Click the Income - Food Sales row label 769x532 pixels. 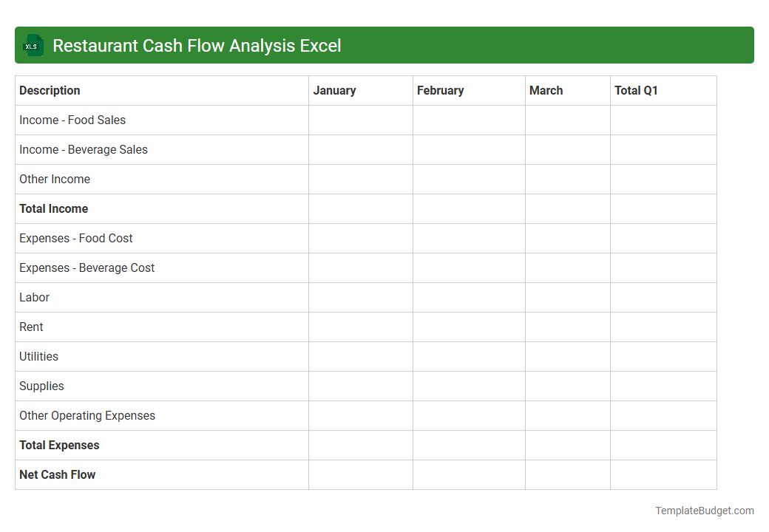(x=72, y=120)
